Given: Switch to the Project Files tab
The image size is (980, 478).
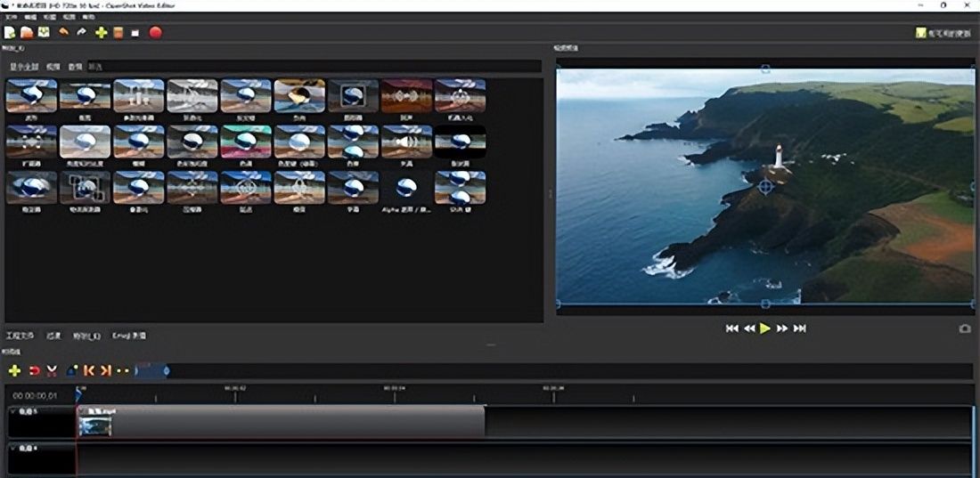Looking at the screenshot, I should pyautogui.click(x=20, y=336).
